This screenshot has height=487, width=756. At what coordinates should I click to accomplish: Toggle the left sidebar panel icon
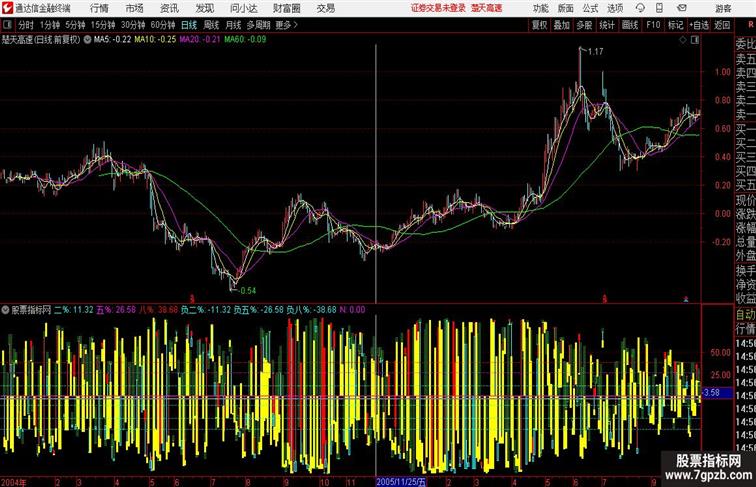pyautogui.click(x=7, y=25)
